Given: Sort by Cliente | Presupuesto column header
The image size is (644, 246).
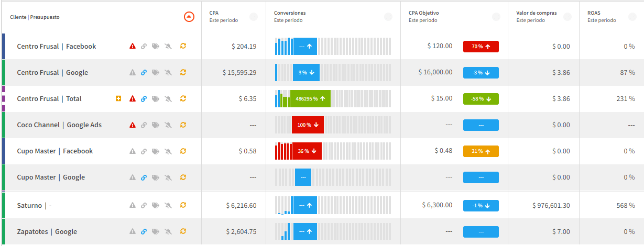Looking at the screenshot, I should (35, 17).
